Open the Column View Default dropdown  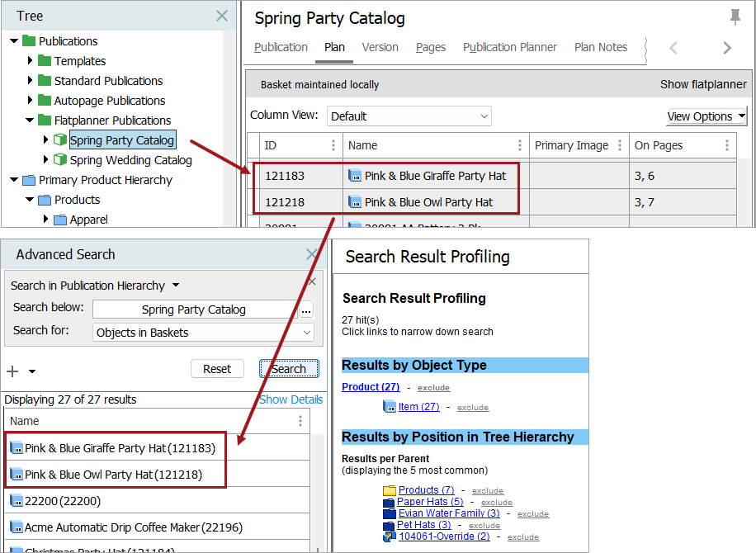(409, 116)
